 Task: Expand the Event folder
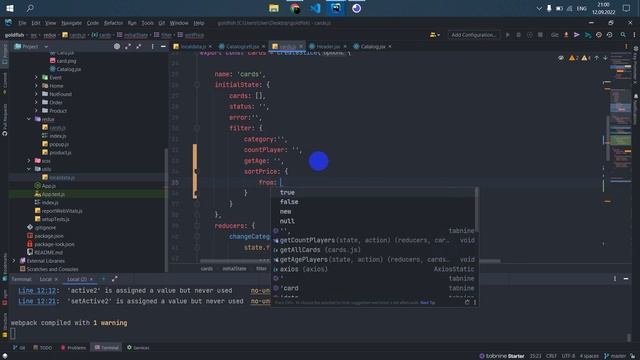click(x=36, y=78)
